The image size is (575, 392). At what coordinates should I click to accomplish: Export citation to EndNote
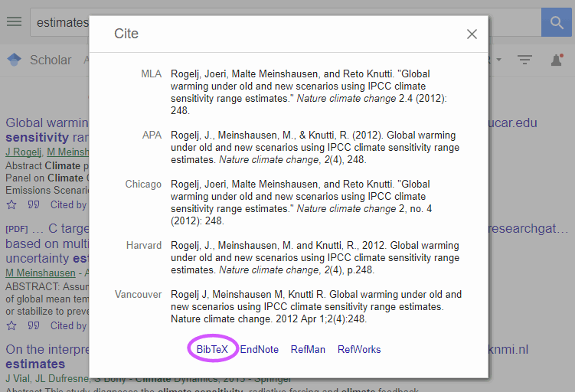click(x=259, y=349)
